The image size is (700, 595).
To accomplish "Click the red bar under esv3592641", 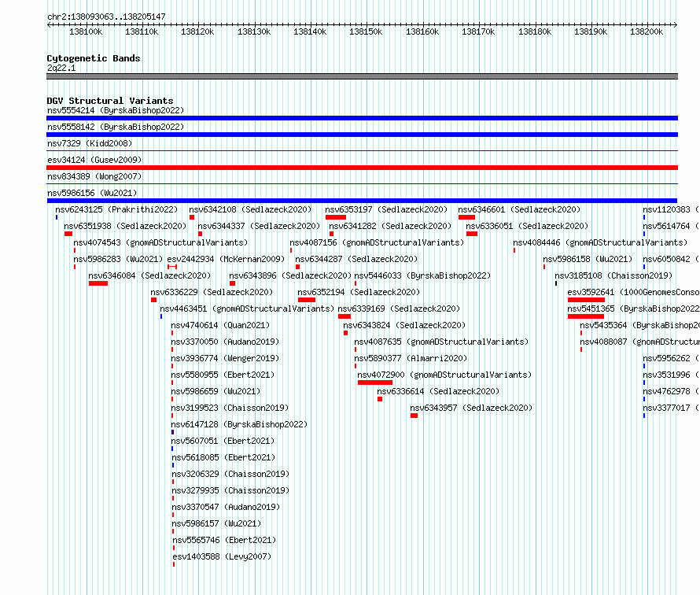I will (x=586, y=300).
